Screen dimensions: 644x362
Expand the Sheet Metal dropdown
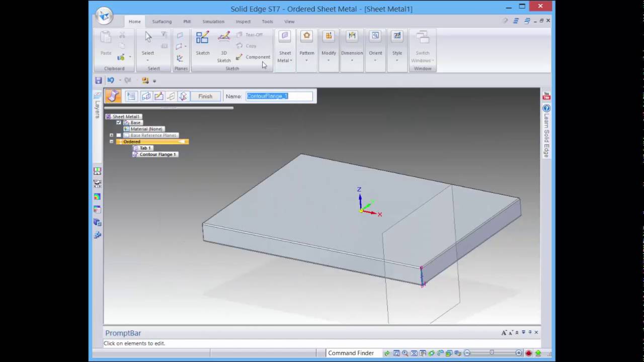point(291,61)
